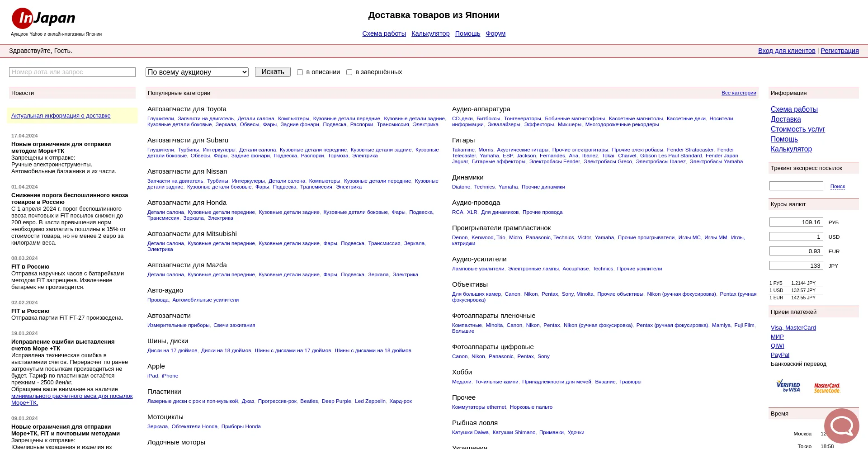Click Свечи зажигания link

coord(234,325)
